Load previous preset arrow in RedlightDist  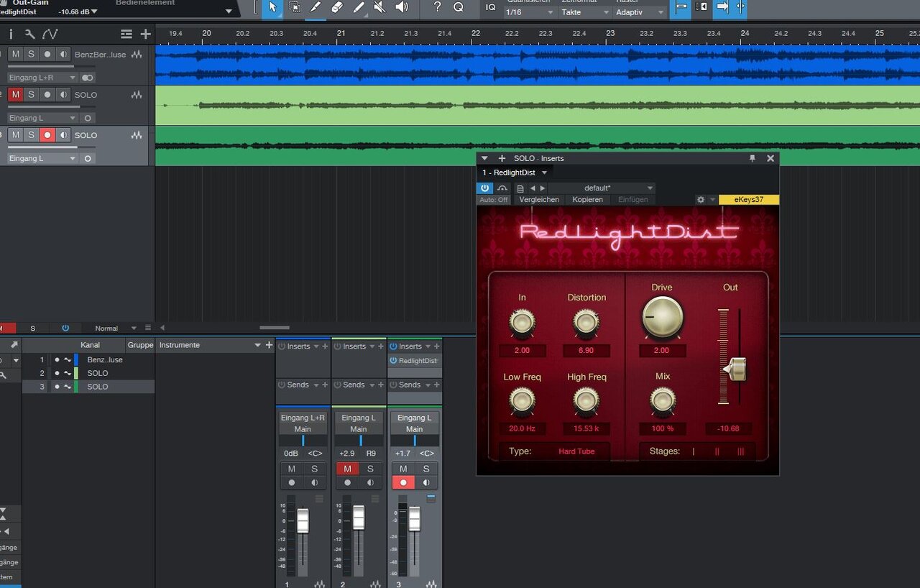point(533,188)
